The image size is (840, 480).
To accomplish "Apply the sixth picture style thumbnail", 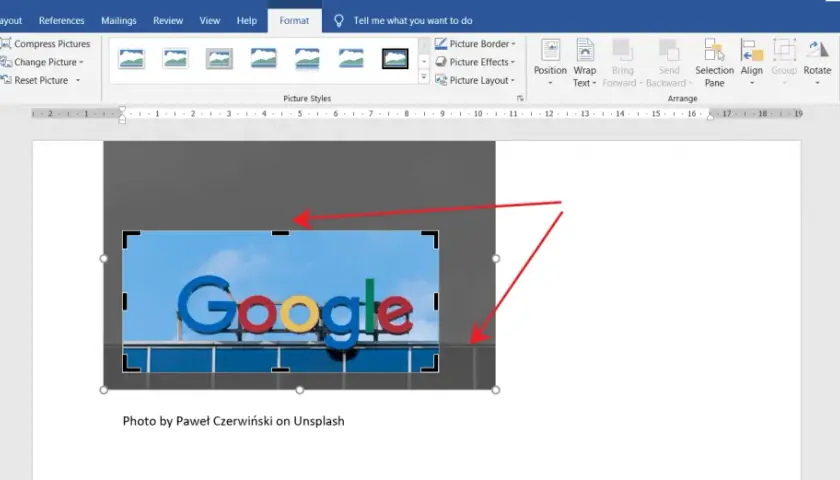I will click(351, 58).
